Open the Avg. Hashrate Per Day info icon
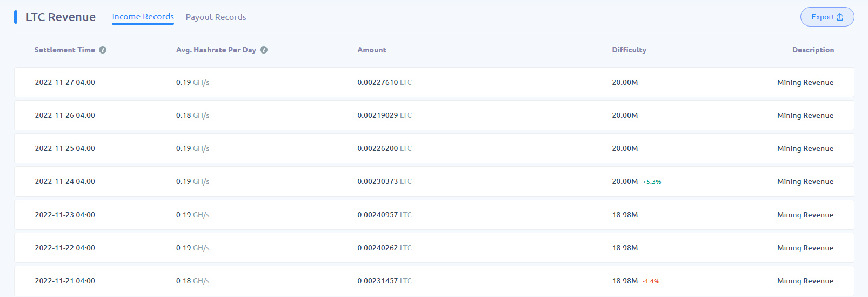Screen dimensions: 868x297 tap(264, 50)
